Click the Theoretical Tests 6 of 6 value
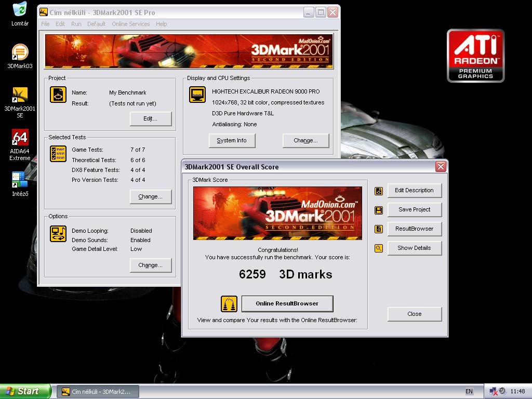 coord(138,160)
